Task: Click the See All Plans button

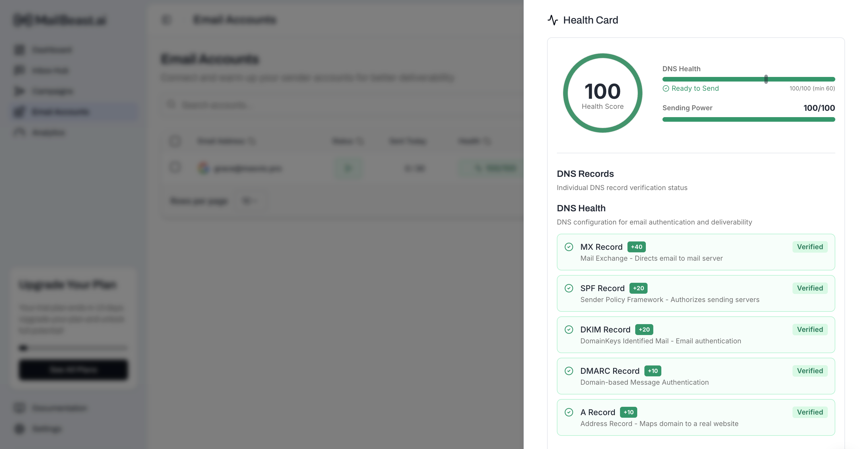Action: click(73, 369)
